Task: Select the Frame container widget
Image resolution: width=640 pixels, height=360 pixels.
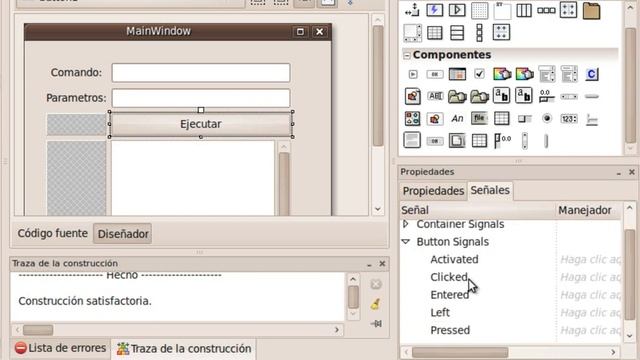Action: point(502,10)
